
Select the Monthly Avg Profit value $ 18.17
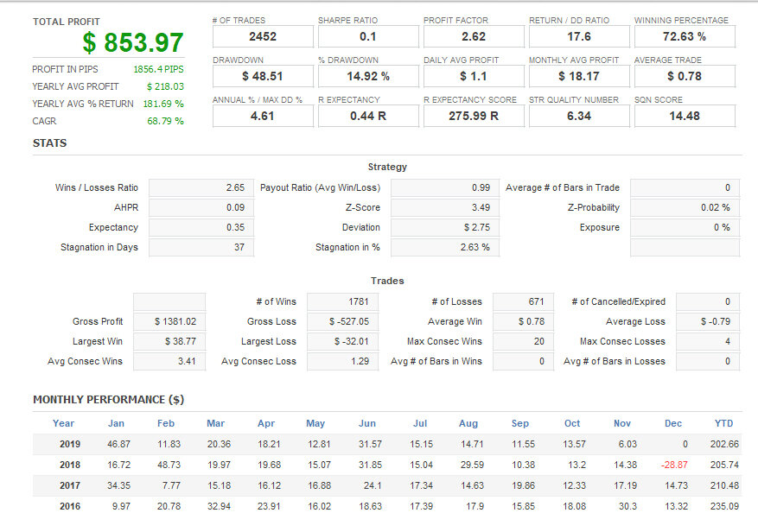point(579,76)
